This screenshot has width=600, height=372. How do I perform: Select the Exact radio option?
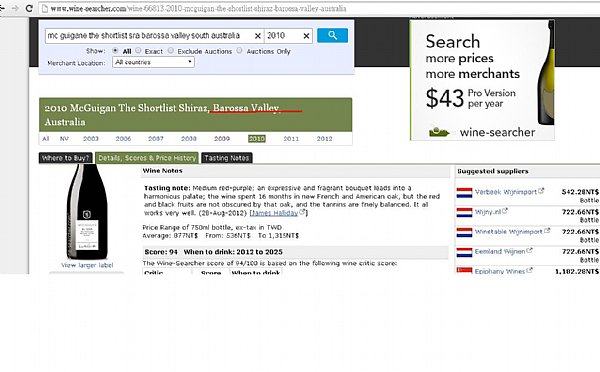point(138,51)
